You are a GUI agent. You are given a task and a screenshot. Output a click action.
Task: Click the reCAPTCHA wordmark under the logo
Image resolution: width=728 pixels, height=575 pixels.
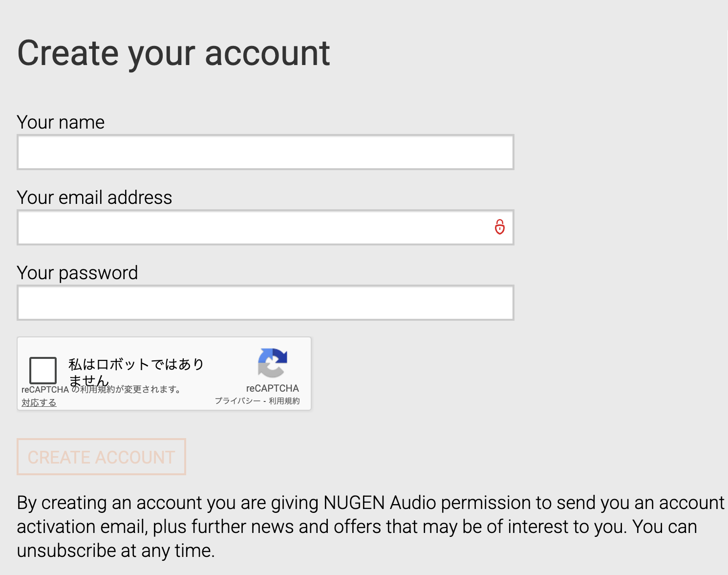pyautogui.click(x=272, y=388)
